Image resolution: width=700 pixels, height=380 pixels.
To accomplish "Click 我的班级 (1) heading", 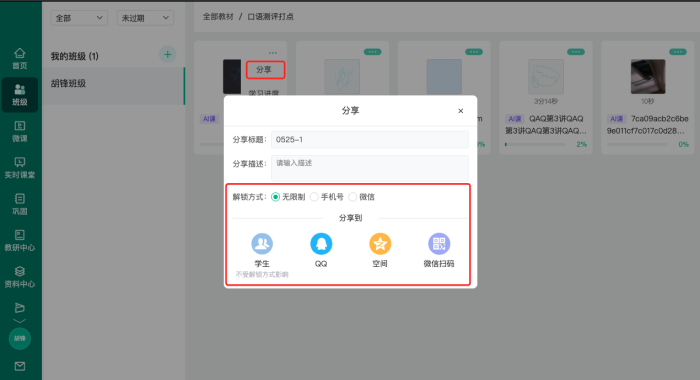I will pyautogui.click(x=75, y=56).
